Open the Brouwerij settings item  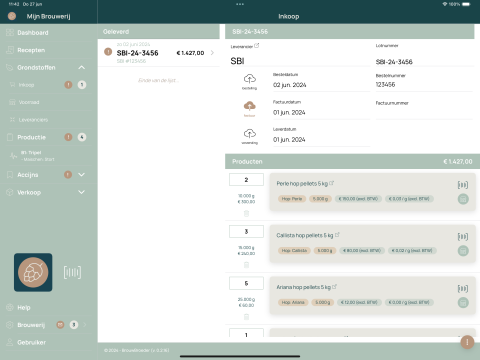[31, 325]
